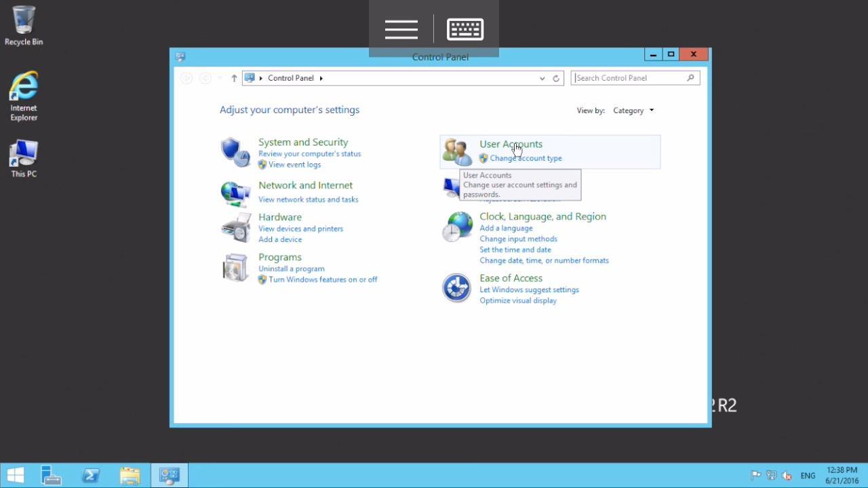The image size is (868, 488).
Task: Click the refresh icon in address bar
Action: click(x=556, y=78)
